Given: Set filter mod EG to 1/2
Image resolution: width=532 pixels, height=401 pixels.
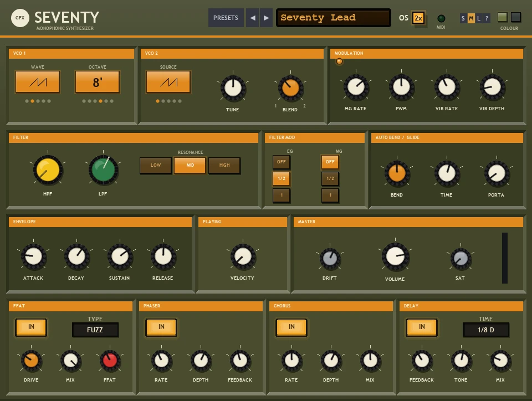Looking at the screenshot, I should (282, 179).
